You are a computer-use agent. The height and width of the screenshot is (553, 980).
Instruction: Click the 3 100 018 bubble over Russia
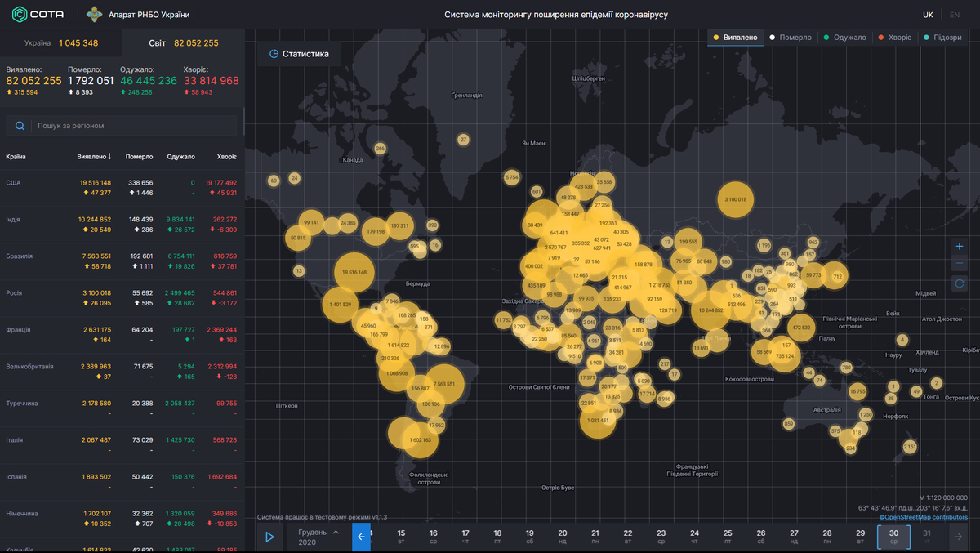point(735,199)
